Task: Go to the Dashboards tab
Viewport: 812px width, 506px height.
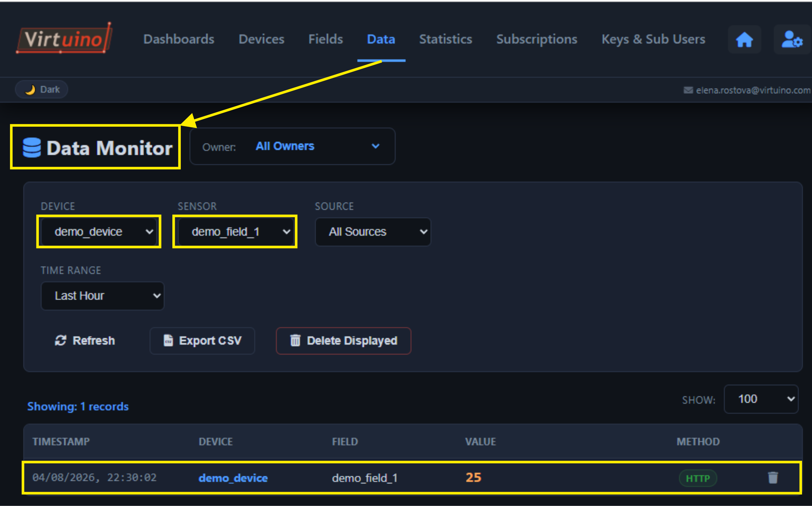Action: pos(179,39)
